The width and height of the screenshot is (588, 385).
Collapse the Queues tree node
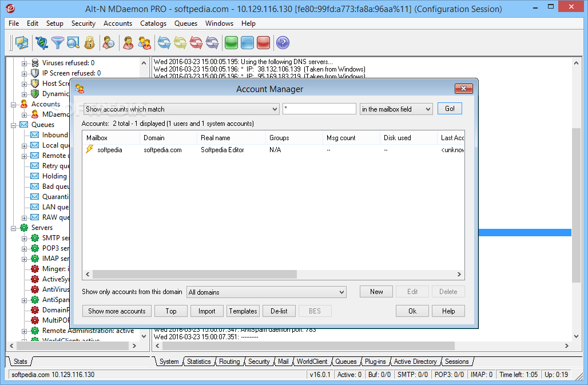14,125
